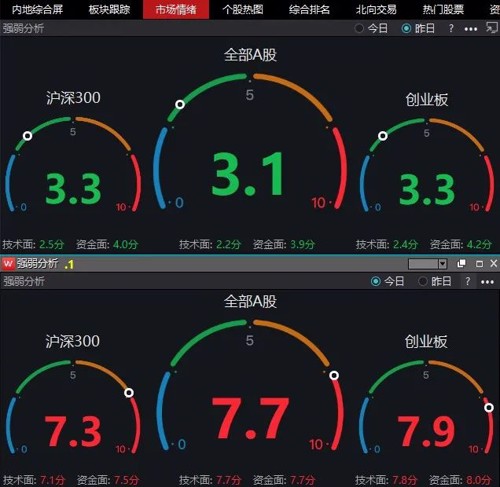This screenshot has height=487, width=500.
Task: Click the 7.7 score on 全部A股 gauge
Action: [250, 418]
